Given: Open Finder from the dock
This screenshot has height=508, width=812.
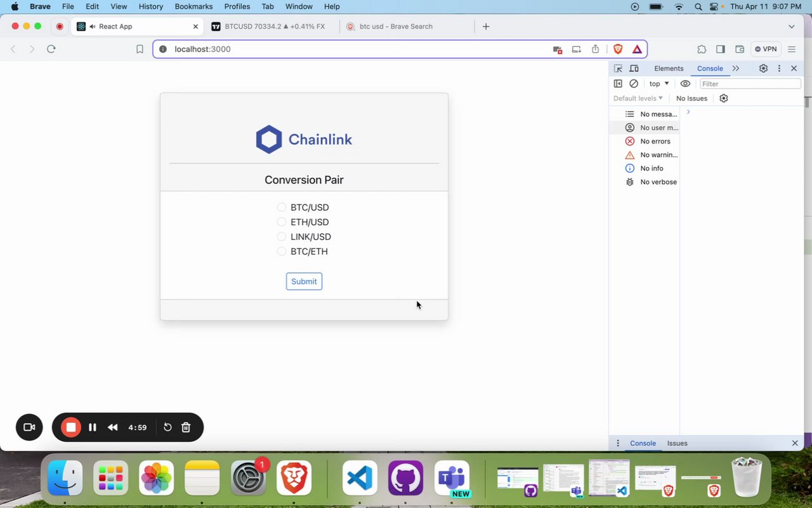Looking at the screenshot, I should tap(65, 478).
